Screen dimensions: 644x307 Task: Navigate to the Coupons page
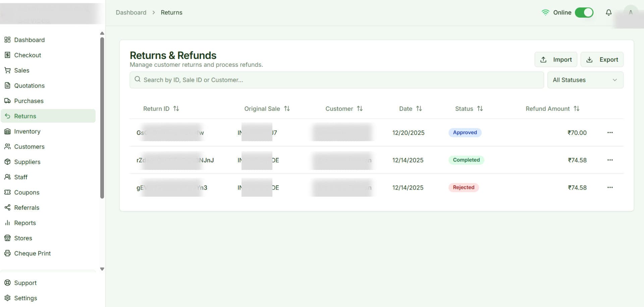tap(26, 192)
